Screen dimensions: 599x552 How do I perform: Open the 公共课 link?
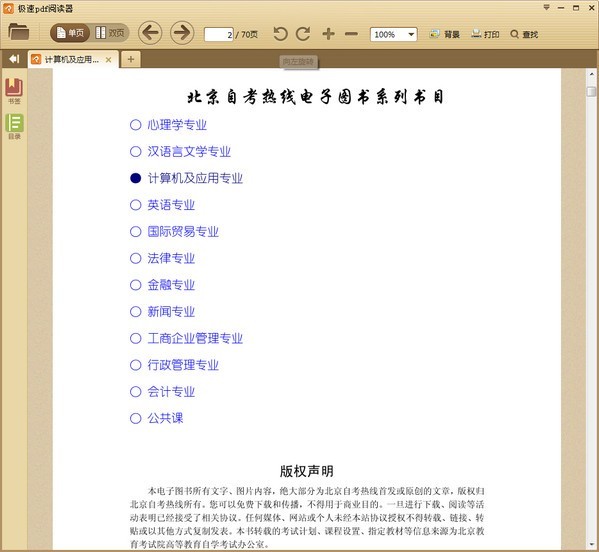165,418
